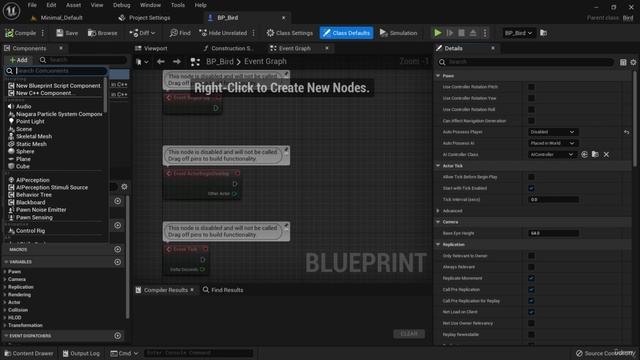Viewport: 640px width, 360px height.
Task: Add a new macro with plus icon
Action: click(x=118, y=249)
